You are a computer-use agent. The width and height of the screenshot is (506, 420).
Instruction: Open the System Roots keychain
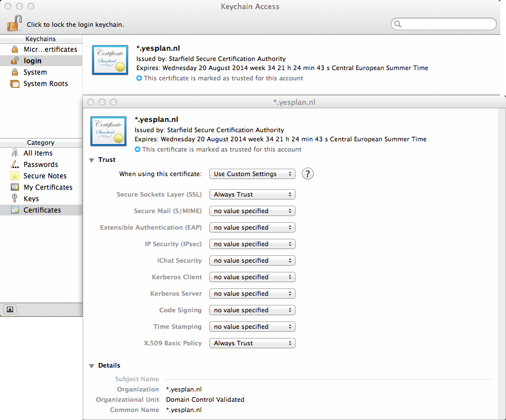point(45,84)
